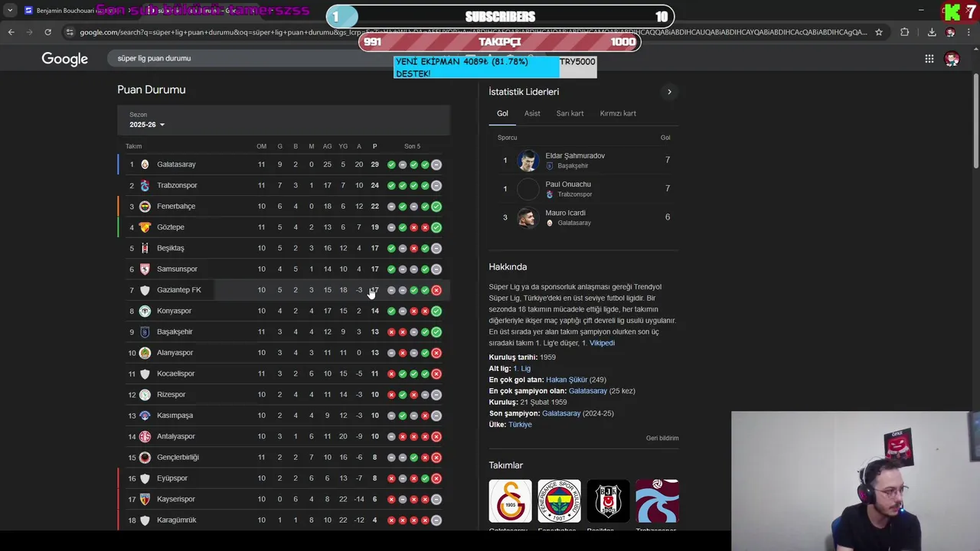Open the browser downloads icon
Screen dimensions: 980x551
tap(932, 32)
